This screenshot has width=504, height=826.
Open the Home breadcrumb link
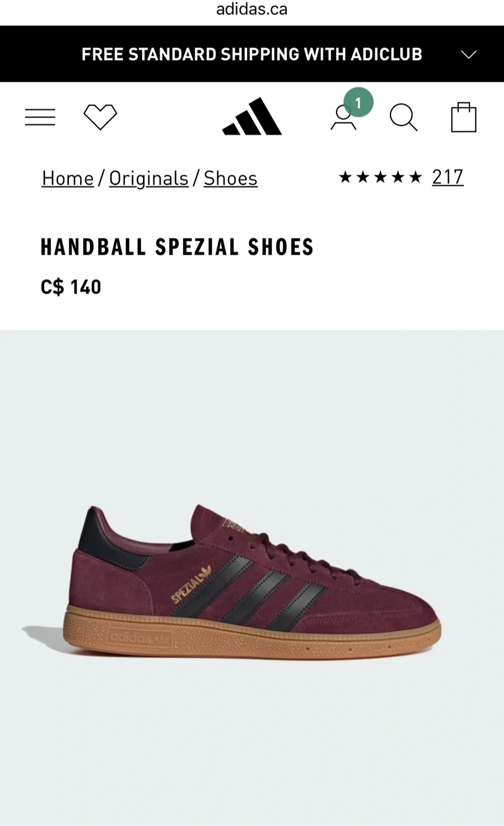68,178
